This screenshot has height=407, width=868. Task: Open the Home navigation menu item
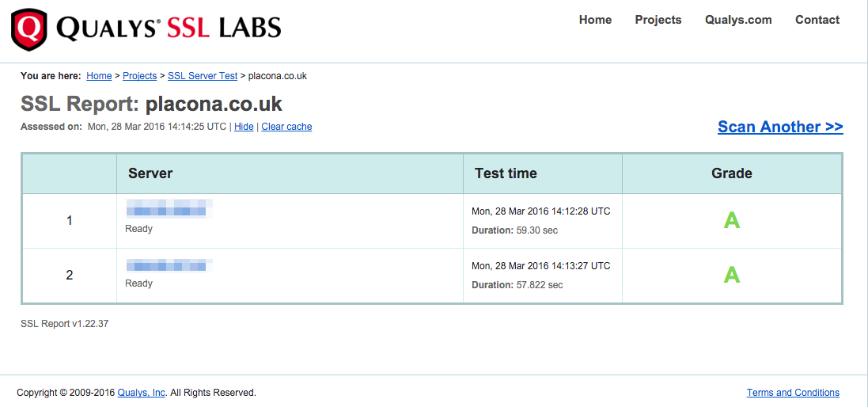(x=595, y=20)
